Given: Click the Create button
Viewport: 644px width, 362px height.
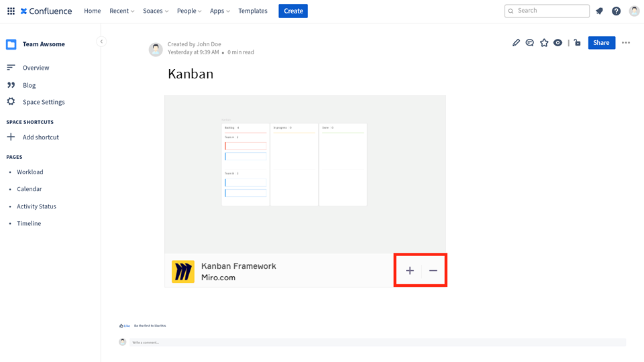Looking at the screenshot, I should pyautogui.click(x=293, y=11).
